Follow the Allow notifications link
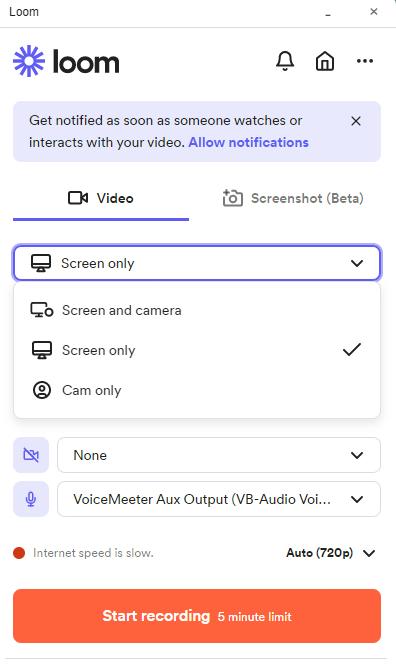This screenshot has height=668, width=396. click(249, 142)
